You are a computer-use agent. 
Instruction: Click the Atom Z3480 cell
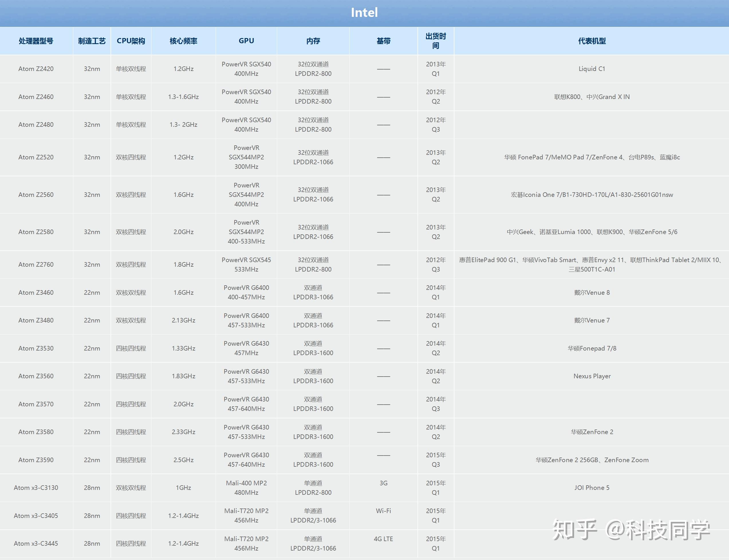36,320
